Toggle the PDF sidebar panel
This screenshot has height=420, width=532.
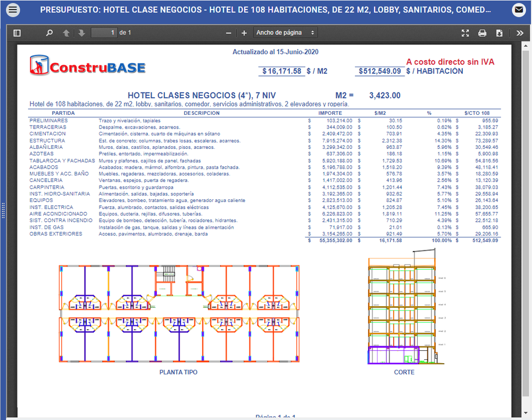click(x=17, y=33)
